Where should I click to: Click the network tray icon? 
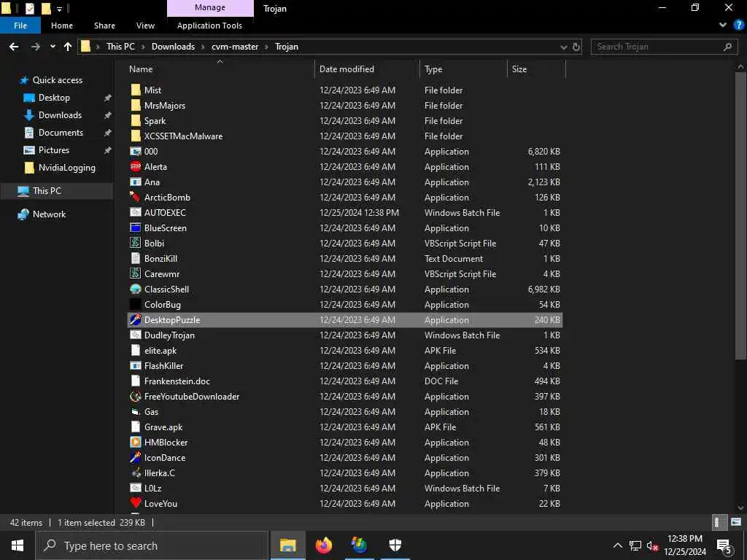pos(635,545)
